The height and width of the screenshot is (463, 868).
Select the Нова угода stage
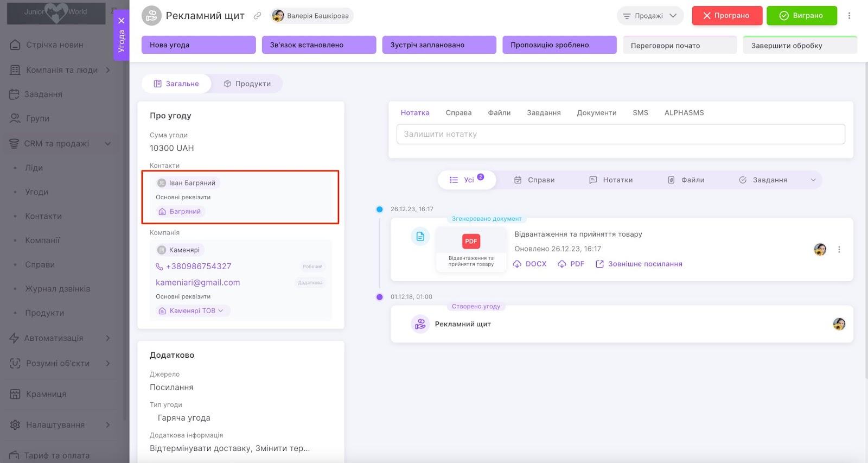[199, 45]
